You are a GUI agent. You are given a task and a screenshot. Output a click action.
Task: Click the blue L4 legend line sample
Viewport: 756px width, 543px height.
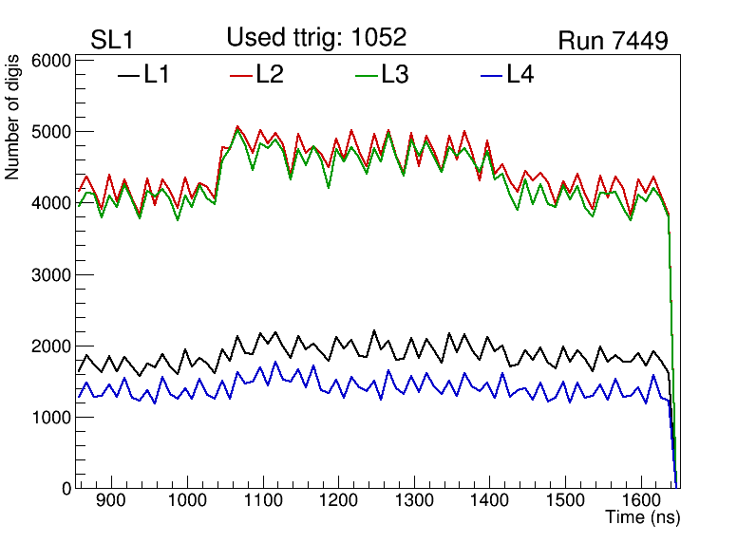point(490,75)
